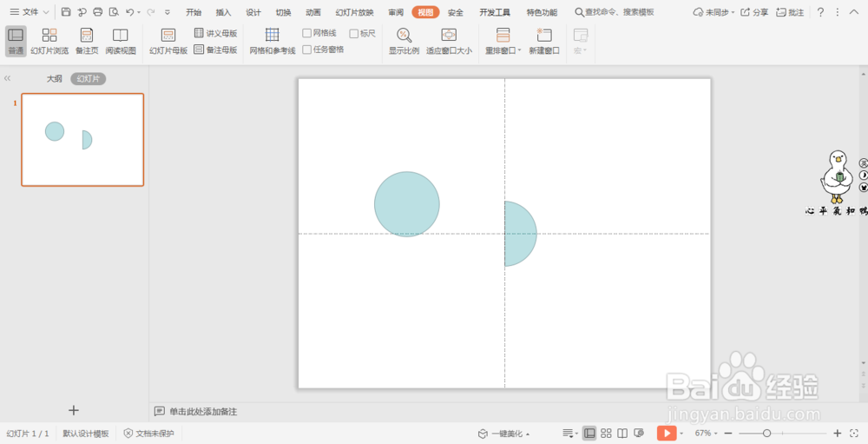Click the Undo arrow icon
Screen dimensions: 868x444
pos(129,11)
